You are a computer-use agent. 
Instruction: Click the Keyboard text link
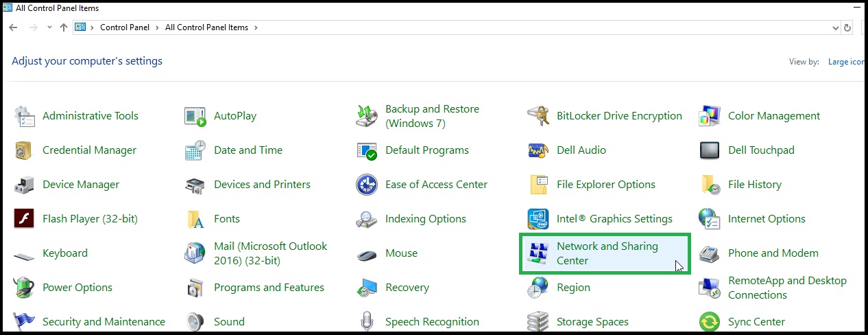click(x=65, y=253)
